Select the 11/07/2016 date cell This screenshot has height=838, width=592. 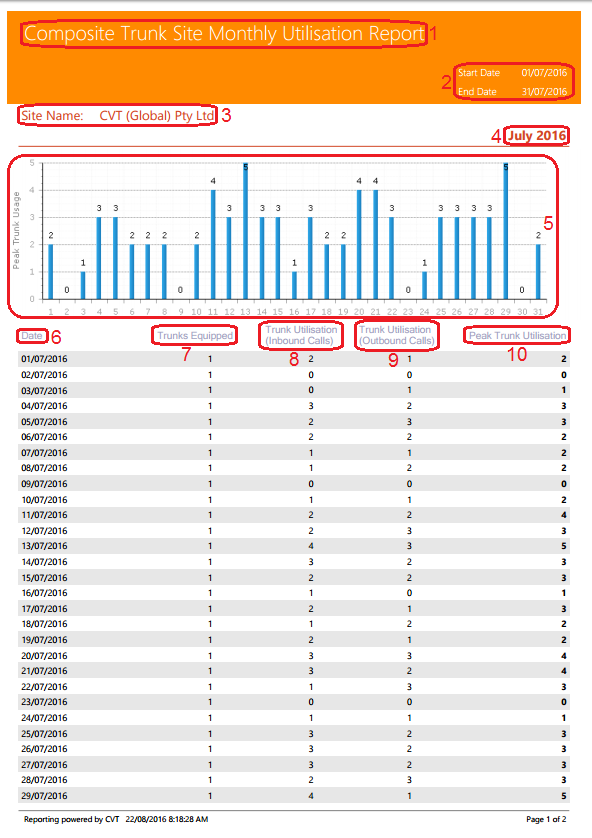tap(44, 515)
